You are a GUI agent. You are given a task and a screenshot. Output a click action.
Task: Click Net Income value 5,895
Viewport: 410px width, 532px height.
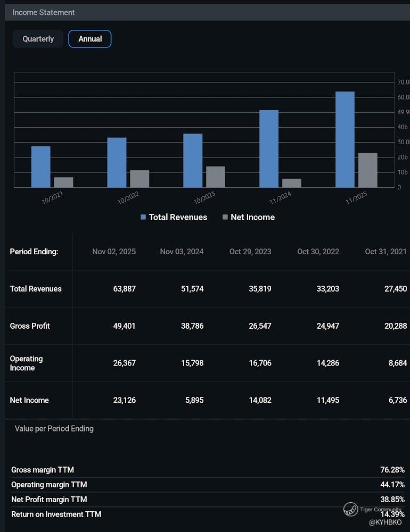click(194, 400)
